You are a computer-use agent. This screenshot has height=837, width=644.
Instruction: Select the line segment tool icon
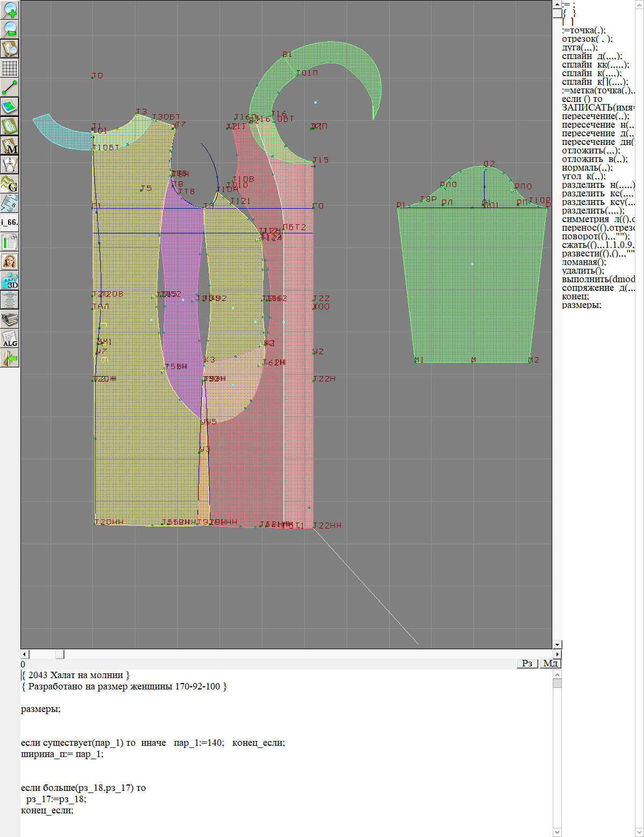[x=10, y=87]
